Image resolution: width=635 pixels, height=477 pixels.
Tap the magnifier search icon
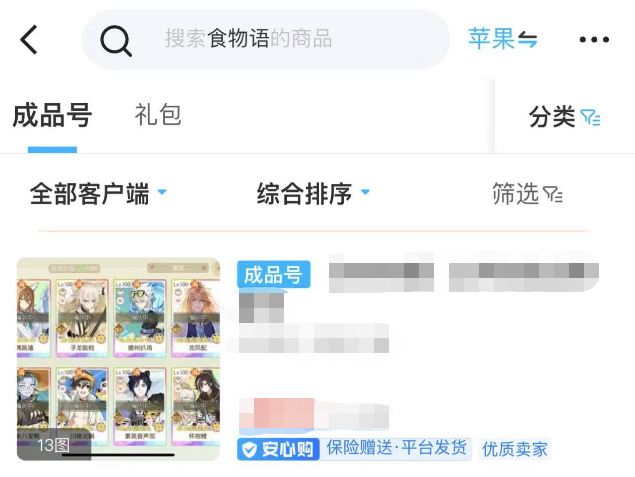point(116,40)
